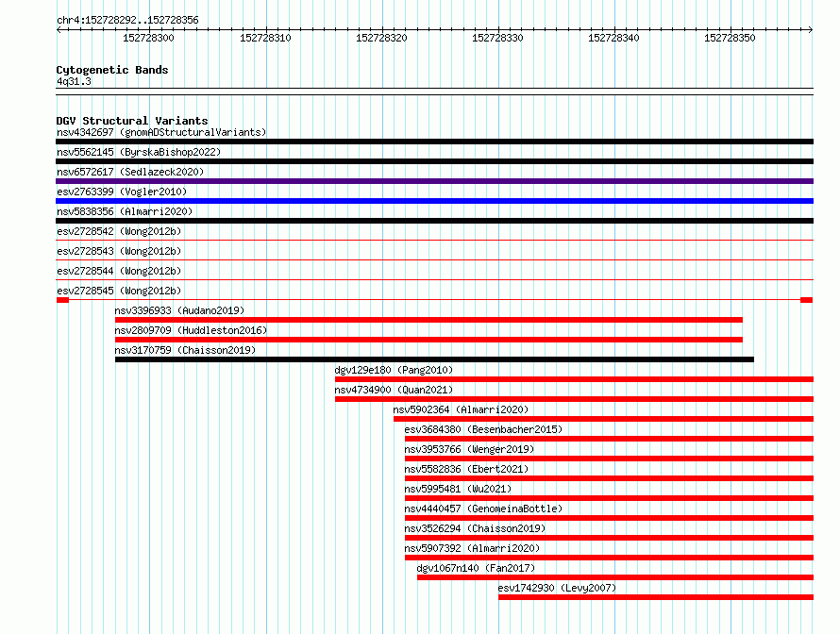
Task: Click the black bar under nsv5562145
Action: (434, 161)
